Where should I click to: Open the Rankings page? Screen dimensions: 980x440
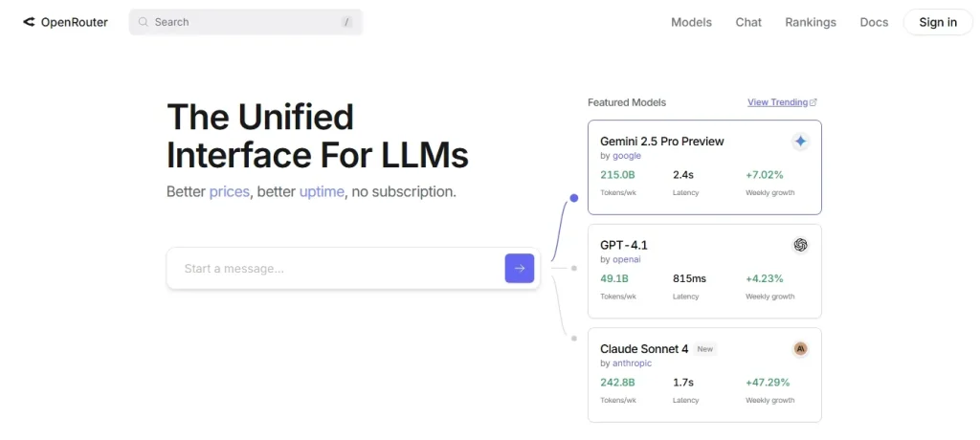pyautogui.click(x=811, y=22)
